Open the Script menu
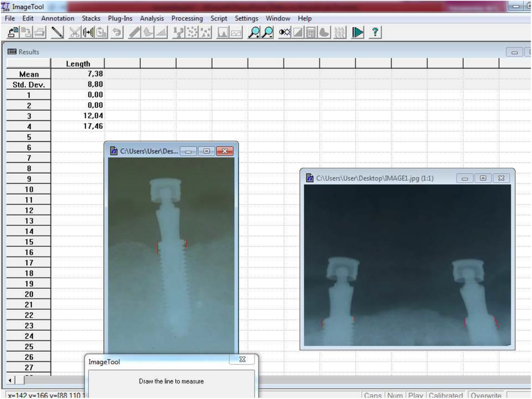The image size is (532, 399). pyautogui.click(x=219, y=18)
